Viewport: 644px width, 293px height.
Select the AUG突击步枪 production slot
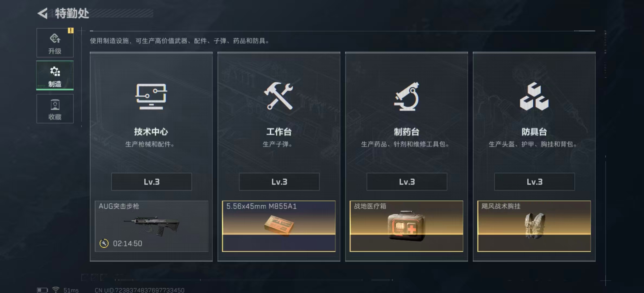[x=152, y=226]
